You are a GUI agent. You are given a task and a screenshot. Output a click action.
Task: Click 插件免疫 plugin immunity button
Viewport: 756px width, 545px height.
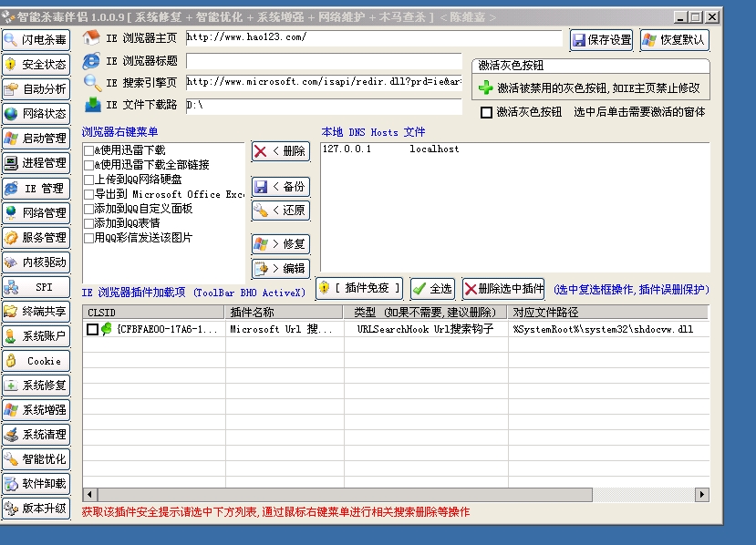pyautogui.click(x=359, y=288)
